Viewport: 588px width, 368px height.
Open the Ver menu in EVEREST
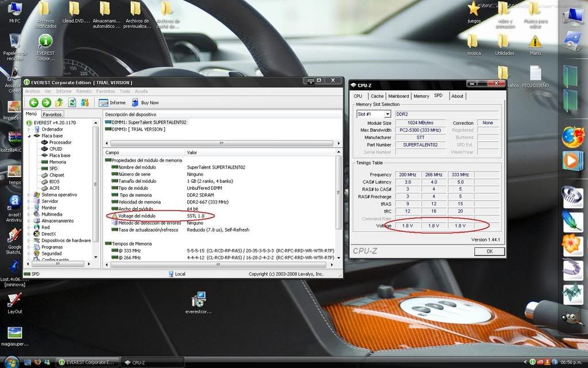(x=48, y=91)
